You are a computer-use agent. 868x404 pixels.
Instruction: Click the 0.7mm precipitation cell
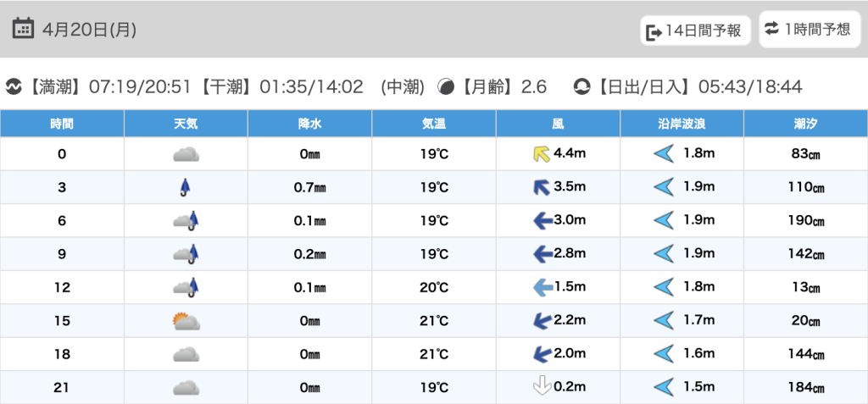(309, 187)
